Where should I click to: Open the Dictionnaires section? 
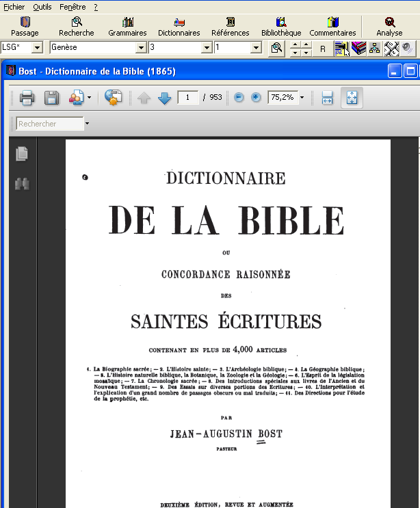pos(179,27)
